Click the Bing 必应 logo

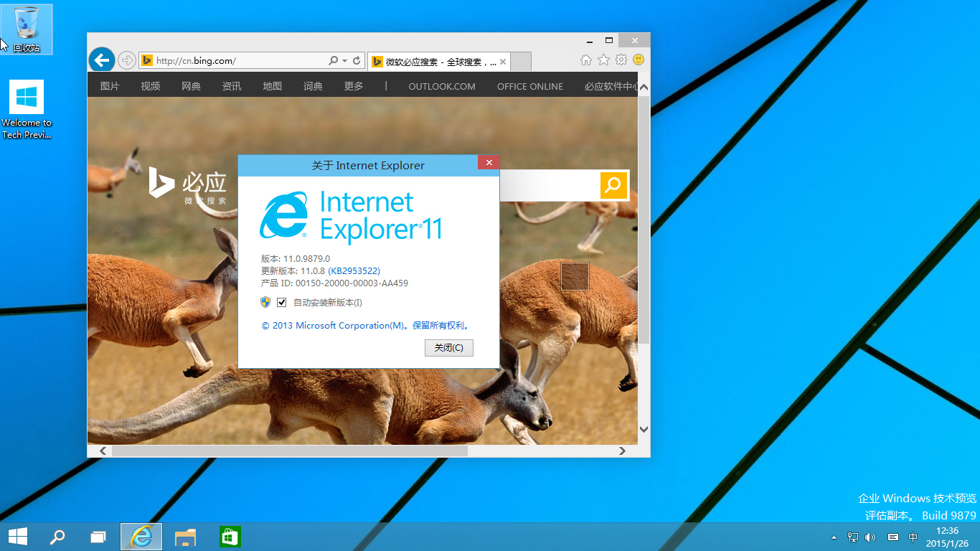click(188, 185)
